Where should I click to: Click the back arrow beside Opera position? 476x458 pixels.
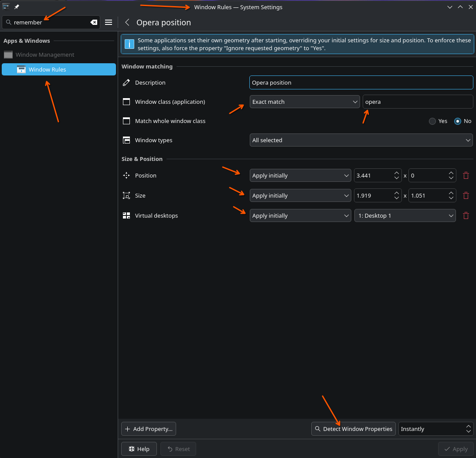click(x=127, y=23)
